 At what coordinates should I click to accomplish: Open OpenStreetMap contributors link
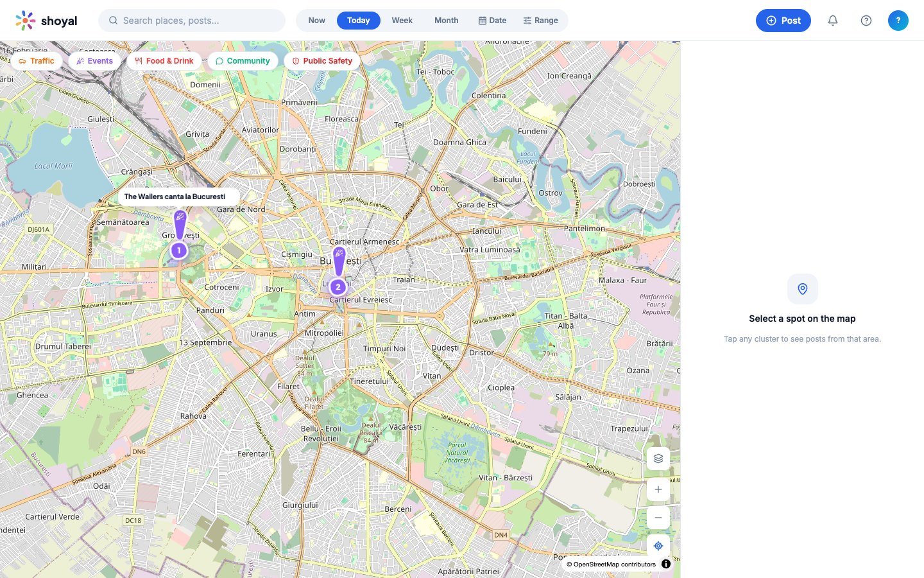click(x=615, y=565)
